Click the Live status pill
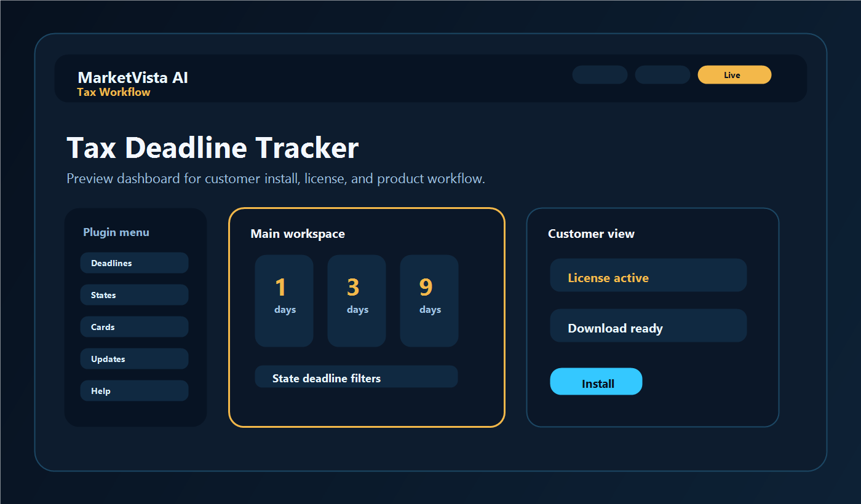Viewport: 861px width, 504px height. [x=734, y=75]
